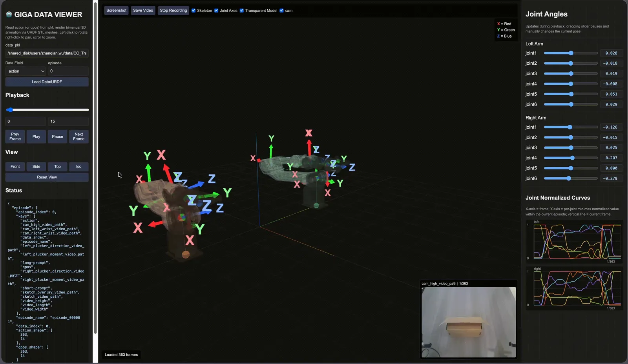
Task: Click the Right Arm joint3 slider
Action: tap(571, 148)
